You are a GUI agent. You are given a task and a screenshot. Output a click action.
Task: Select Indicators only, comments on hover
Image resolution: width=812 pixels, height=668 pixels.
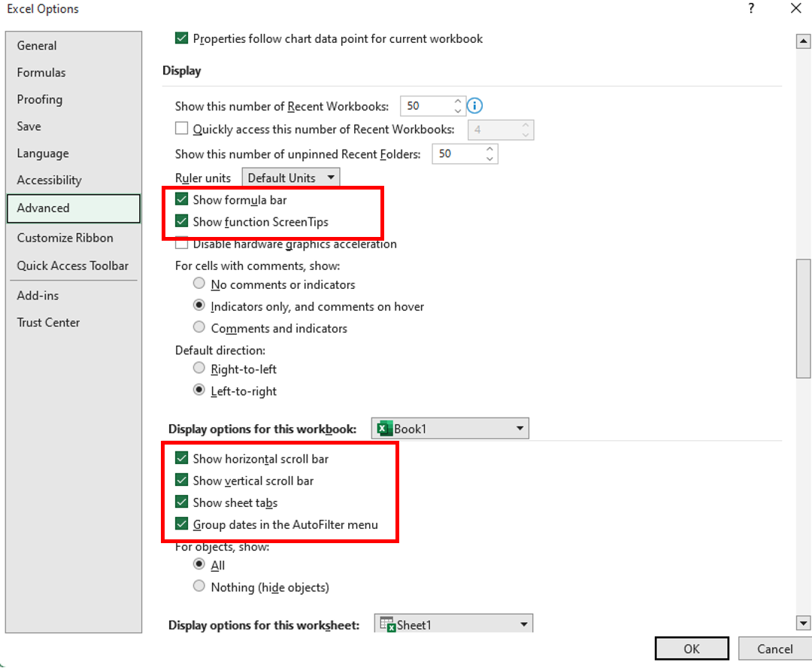pos(198,305)
